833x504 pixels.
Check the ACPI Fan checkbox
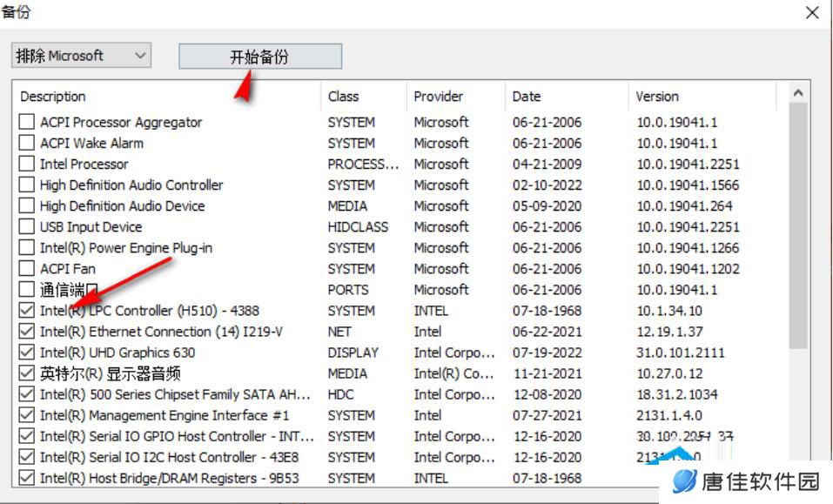[x=27, y=268]
